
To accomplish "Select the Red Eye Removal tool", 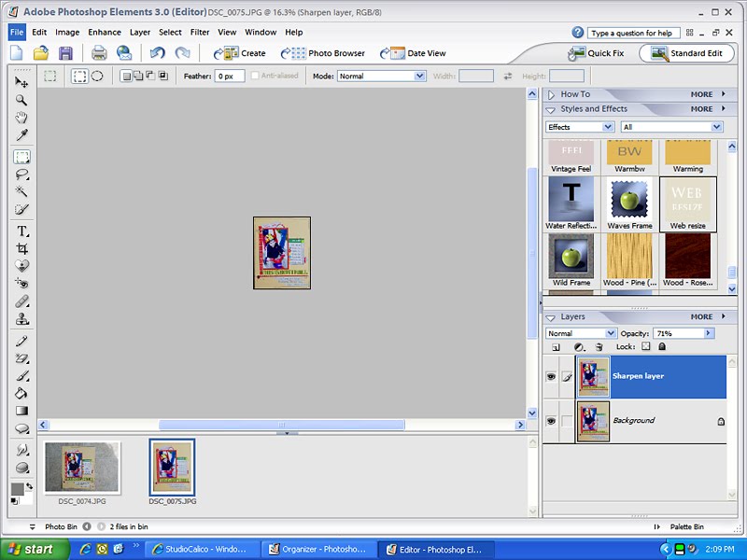I will tap(21, 284).
